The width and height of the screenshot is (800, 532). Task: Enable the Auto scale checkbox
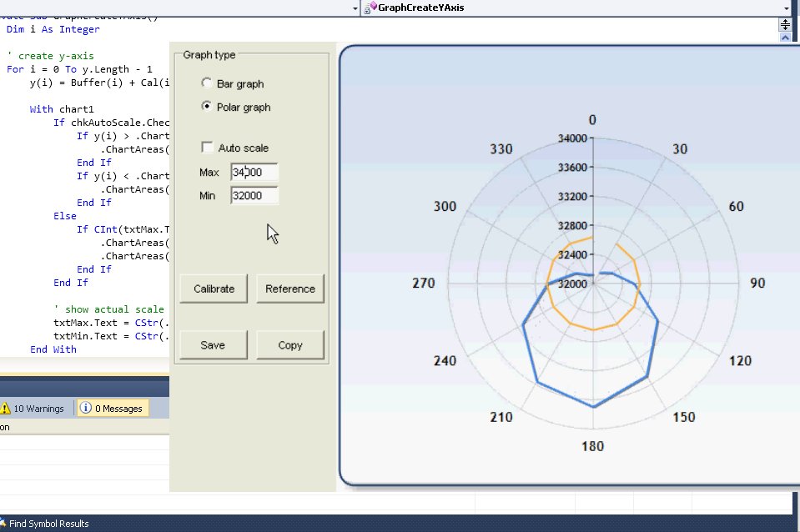(207, 148)
